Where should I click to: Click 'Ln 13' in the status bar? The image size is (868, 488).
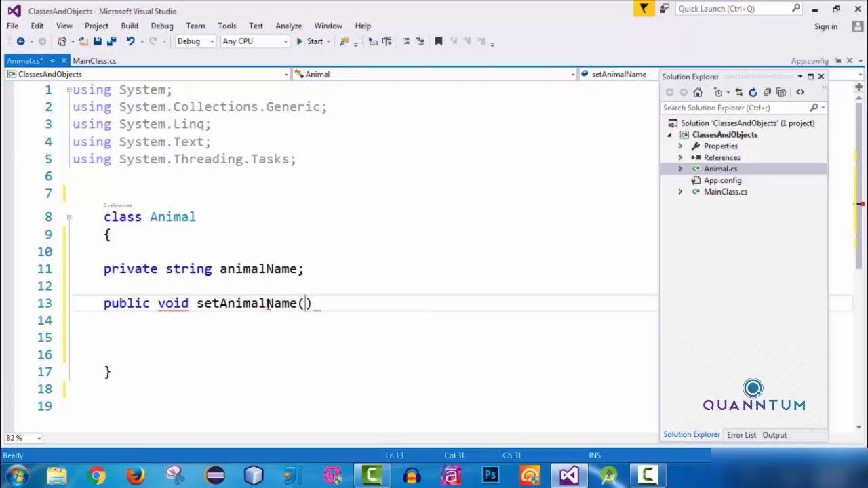tap(394, 455)
